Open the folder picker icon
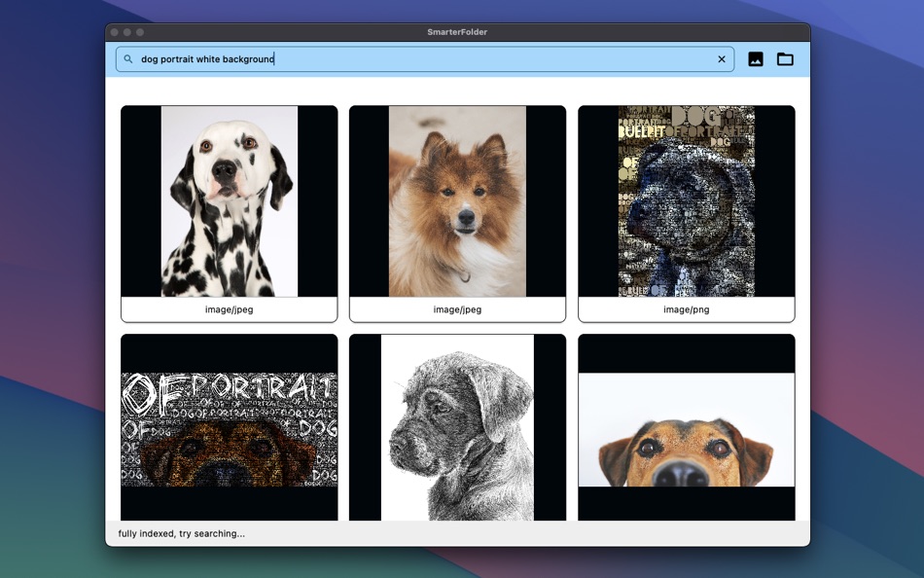 [x=785, y=59]
